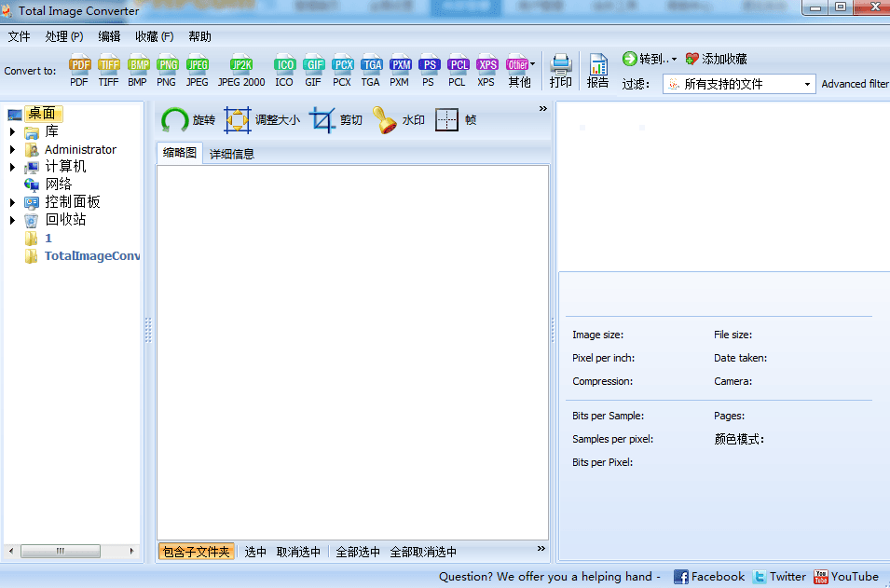Open the Edit (编辑) menu
Screen dimensions: 890x588
tap(109, 37)
